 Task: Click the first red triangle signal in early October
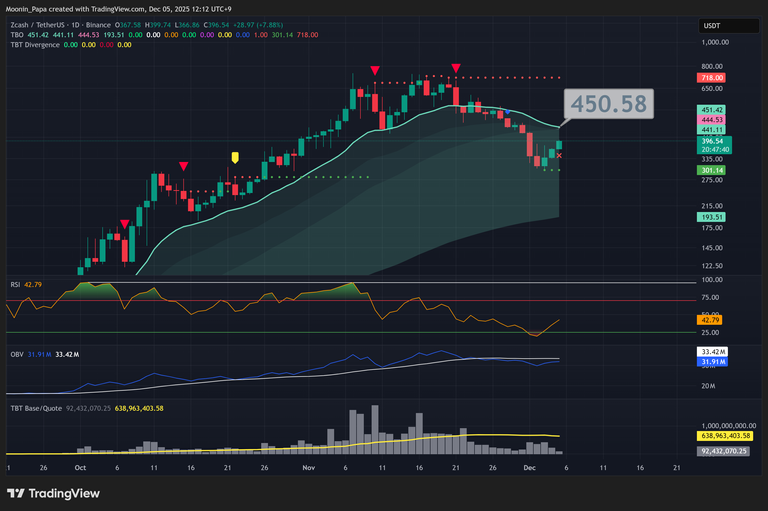coord(124,224)
